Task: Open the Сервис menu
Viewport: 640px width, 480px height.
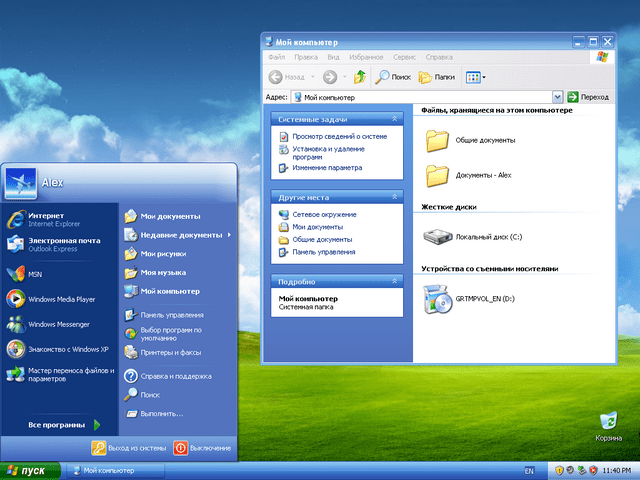Action: (404, 58)
